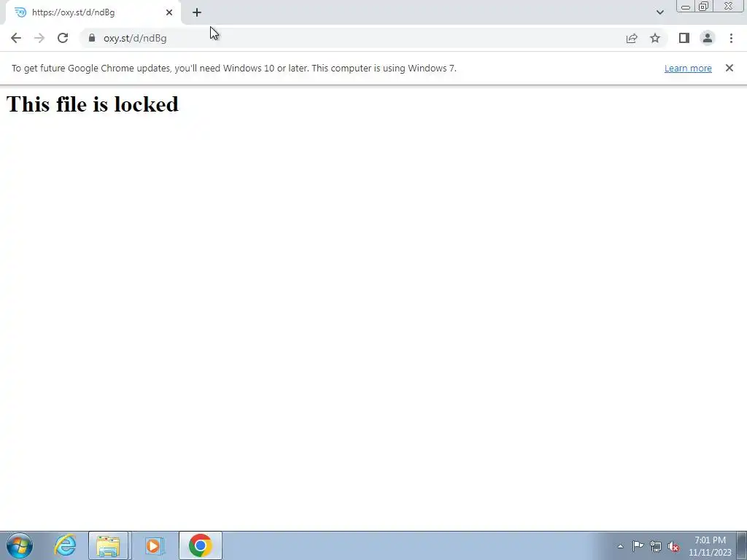Select the Chrome taskbar button
Screen dimensions: 747x560
click(200, 545)
